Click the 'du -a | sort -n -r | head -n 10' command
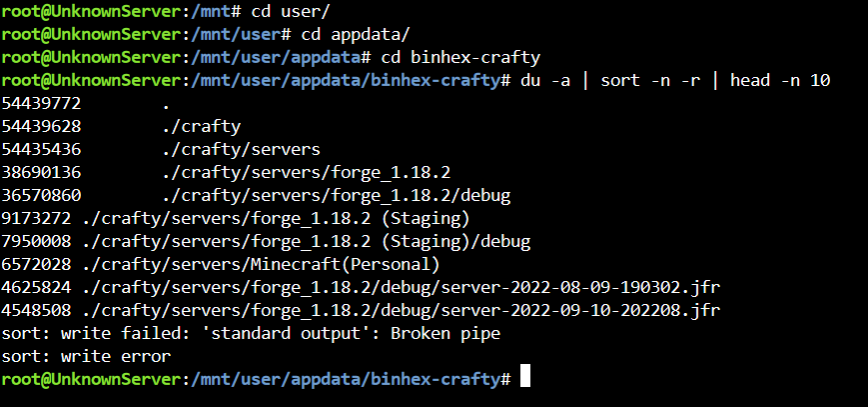The width and height of the screenshot is (868, 407). point(675,80)
